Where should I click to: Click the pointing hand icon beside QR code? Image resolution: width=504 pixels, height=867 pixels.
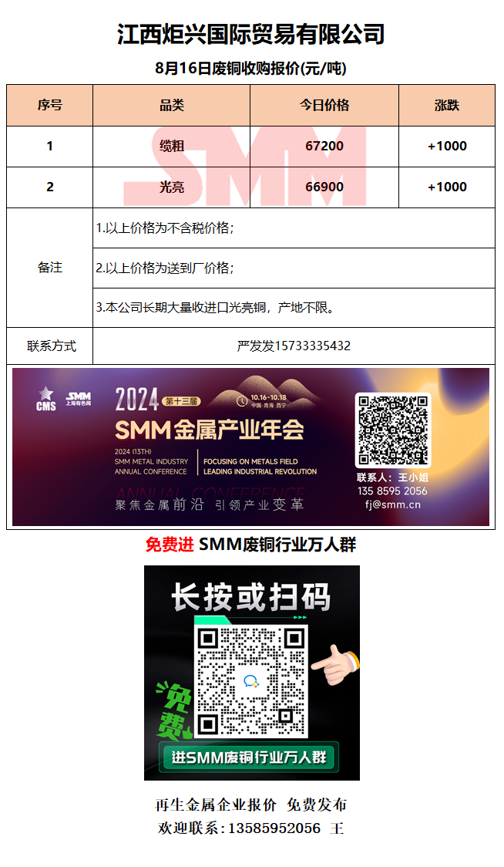click(x=335, y=663)
